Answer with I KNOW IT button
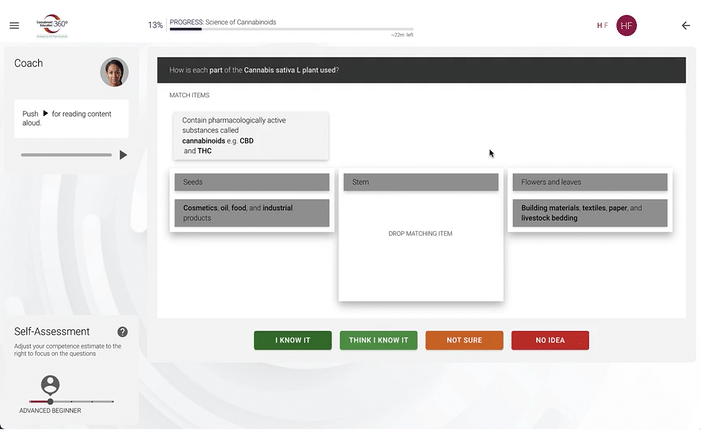 (x=293, y=340)
